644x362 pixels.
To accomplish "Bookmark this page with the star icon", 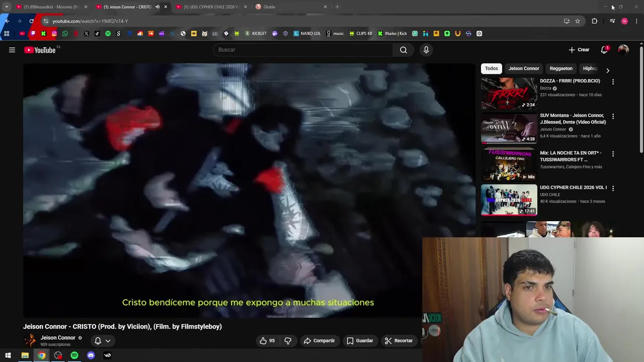I will coord(578,21).
